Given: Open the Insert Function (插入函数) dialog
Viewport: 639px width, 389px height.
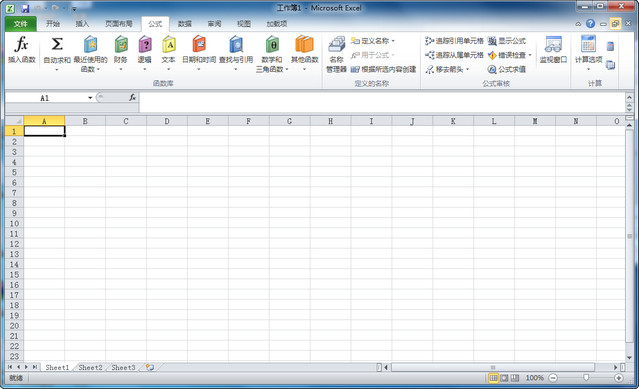Looking at the screenshot, I should tap(22, 49).
